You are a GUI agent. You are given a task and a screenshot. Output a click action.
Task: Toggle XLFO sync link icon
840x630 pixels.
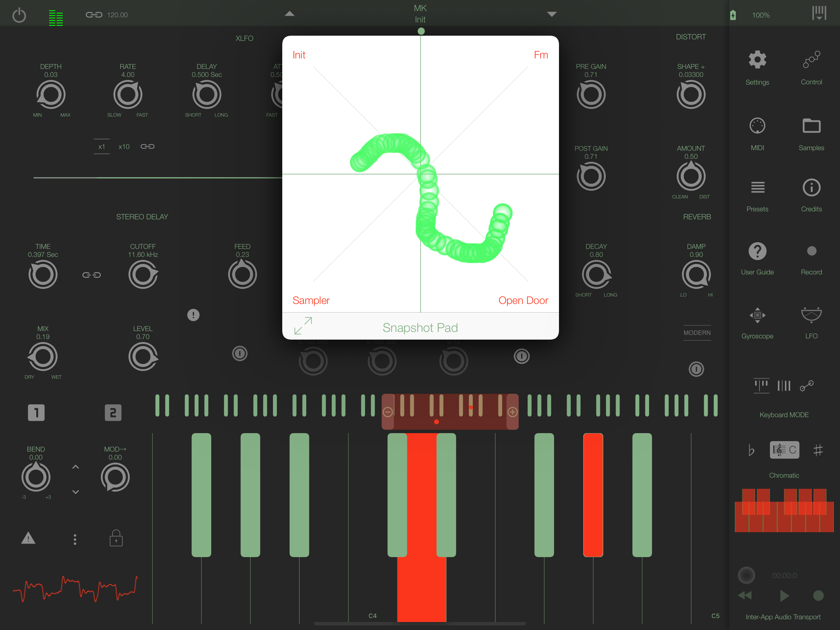click(147, 146)
